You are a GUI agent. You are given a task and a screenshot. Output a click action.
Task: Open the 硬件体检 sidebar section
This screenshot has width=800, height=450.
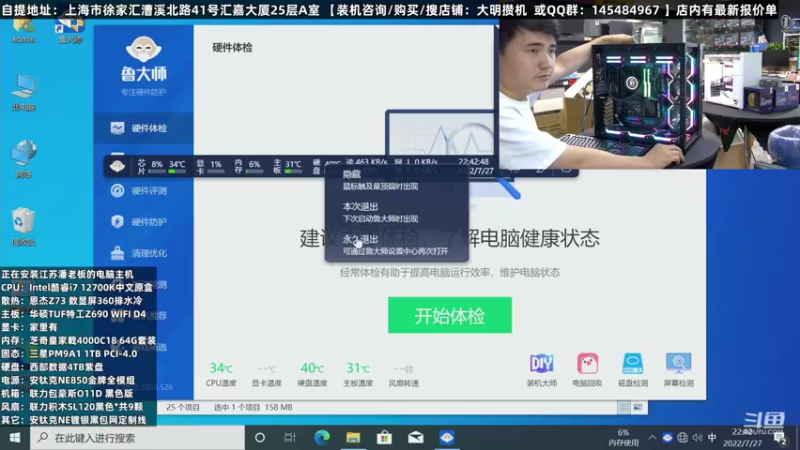click(143, 128)
